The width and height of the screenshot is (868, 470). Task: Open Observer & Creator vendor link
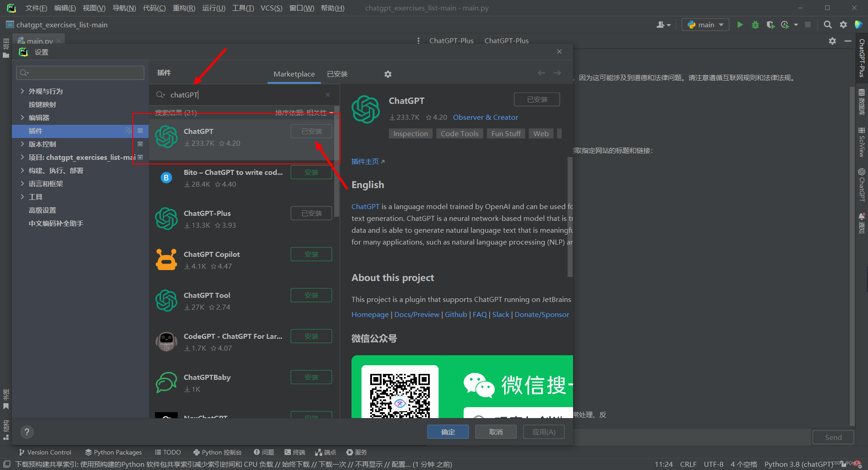click(486, 117)
